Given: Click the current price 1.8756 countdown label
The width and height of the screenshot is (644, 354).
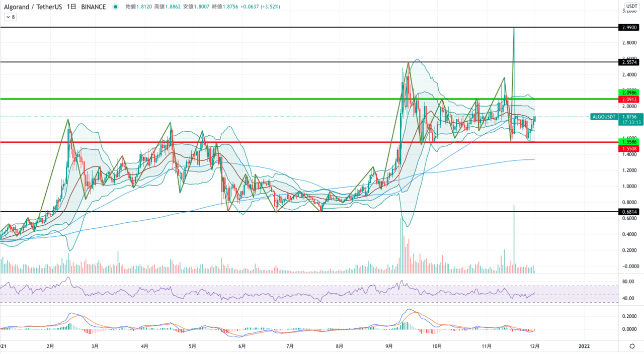Looking at the screenshot, I should click(x=628, y=119).
